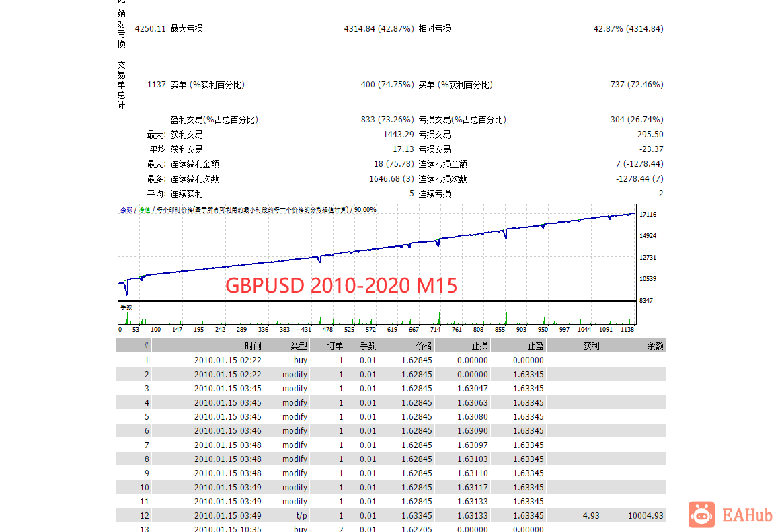This screenshot has height=532, width=782.
Task: Click the value 4250.11
Action: [x=150, y=28]
